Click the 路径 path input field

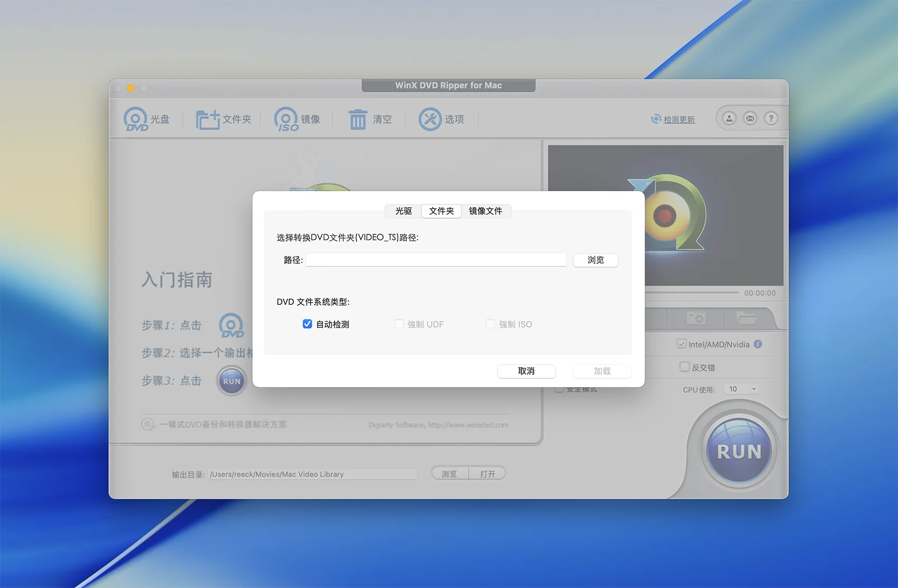click(436, 260)
